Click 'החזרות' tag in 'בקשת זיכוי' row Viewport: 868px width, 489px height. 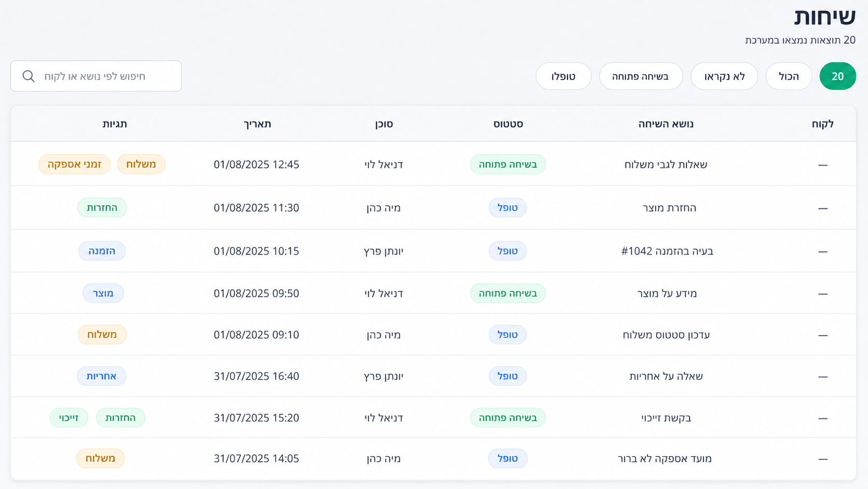(x=120, y=418)
